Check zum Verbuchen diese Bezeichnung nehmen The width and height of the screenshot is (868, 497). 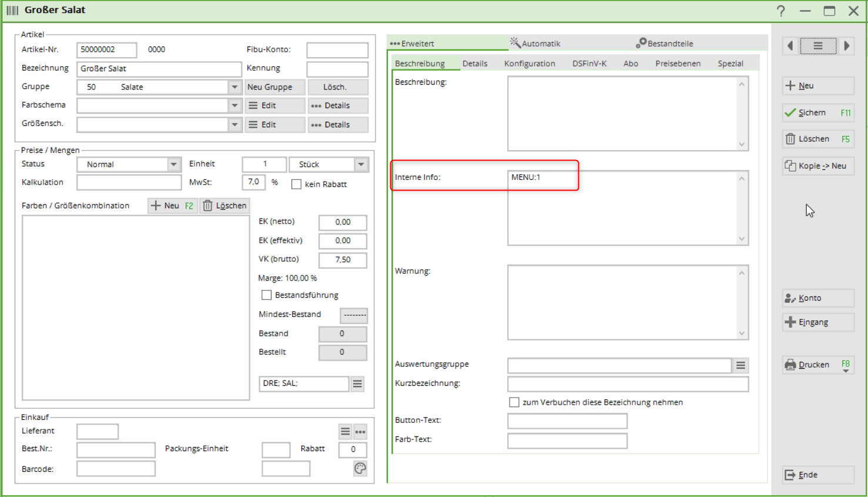(514, 402)
